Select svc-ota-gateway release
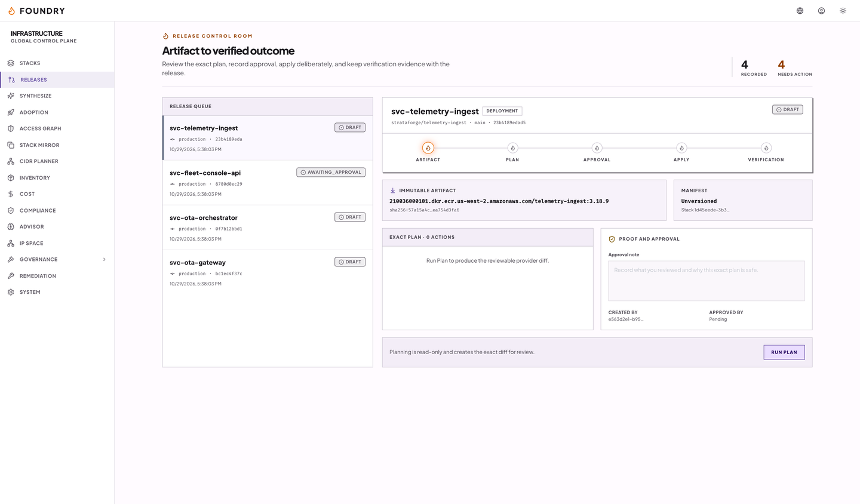Viewport: 860px width, 504px height. pos(268,272)
